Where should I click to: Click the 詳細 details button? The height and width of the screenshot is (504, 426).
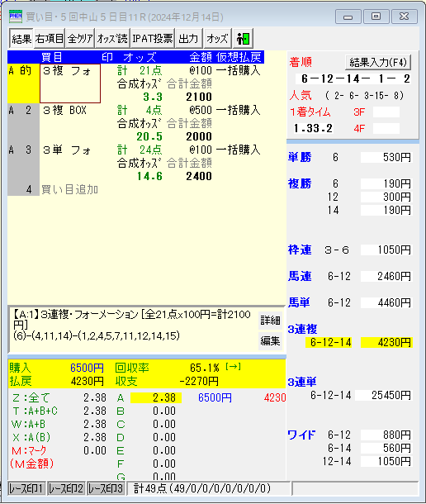point(270,321)
